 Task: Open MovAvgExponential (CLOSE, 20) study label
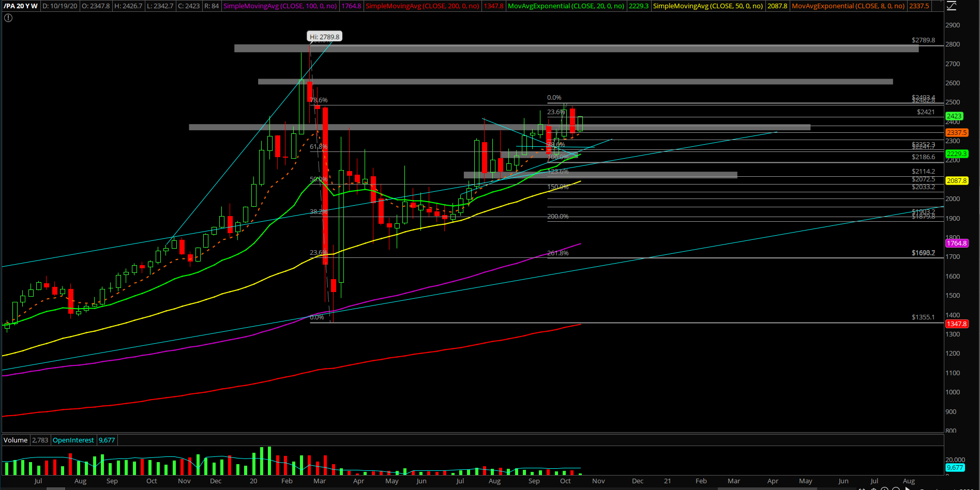[566, 6]
